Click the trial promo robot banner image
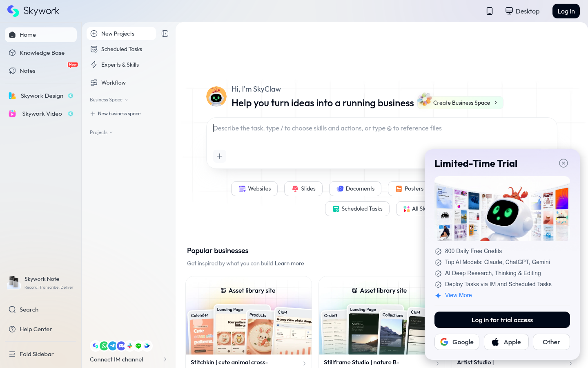The image size is (588, 368). click(502, 209)
